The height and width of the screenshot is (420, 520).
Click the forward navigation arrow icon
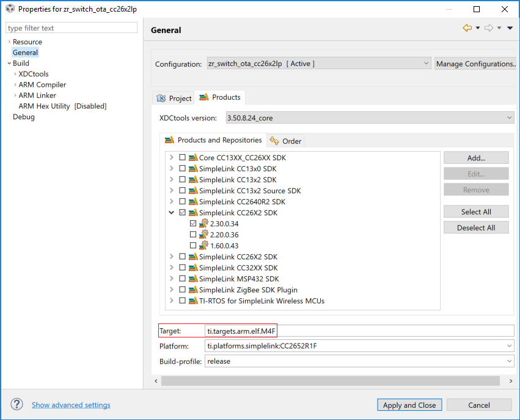[x=489, y=28]
